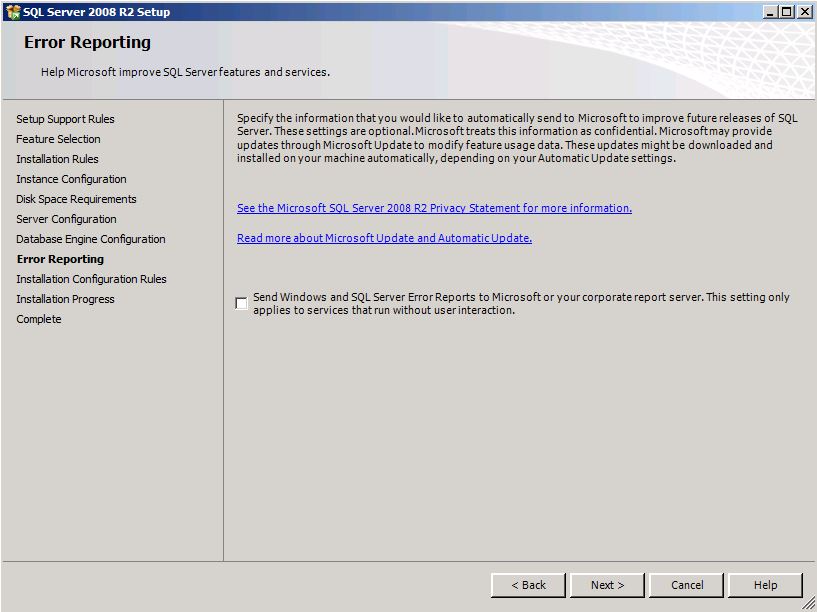Enable sending Windows and SQL Server Error Reports
Viewport: 817px width, 612px height.
(x=240, y=301)
